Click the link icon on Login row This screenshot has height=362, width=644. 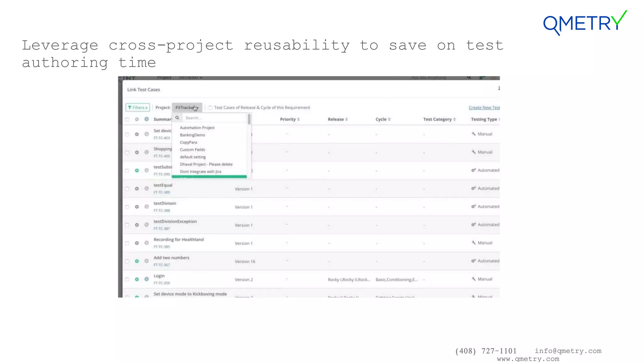147,279
